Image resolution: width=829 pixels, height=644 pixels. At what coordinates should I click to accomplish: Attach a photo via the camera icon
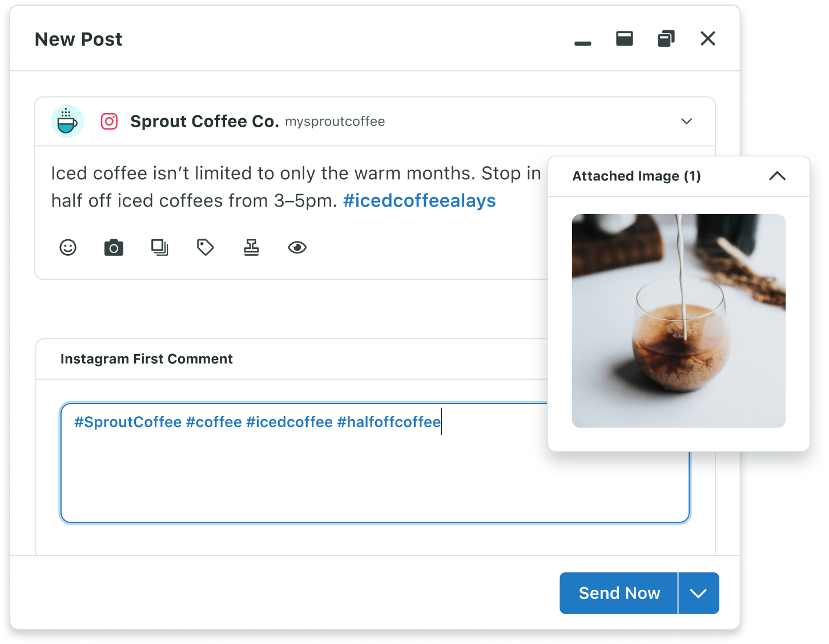tap(114, 247)
